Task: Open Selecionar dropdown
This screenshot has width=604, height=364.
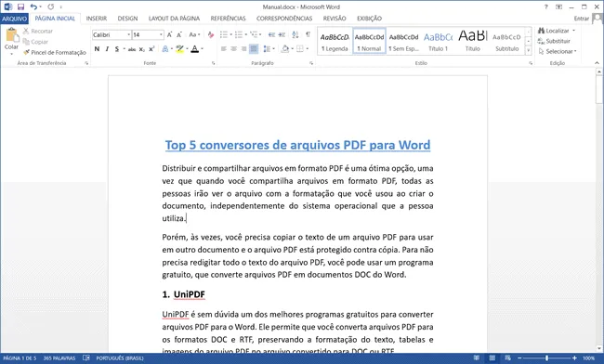Action: [558, 51]
